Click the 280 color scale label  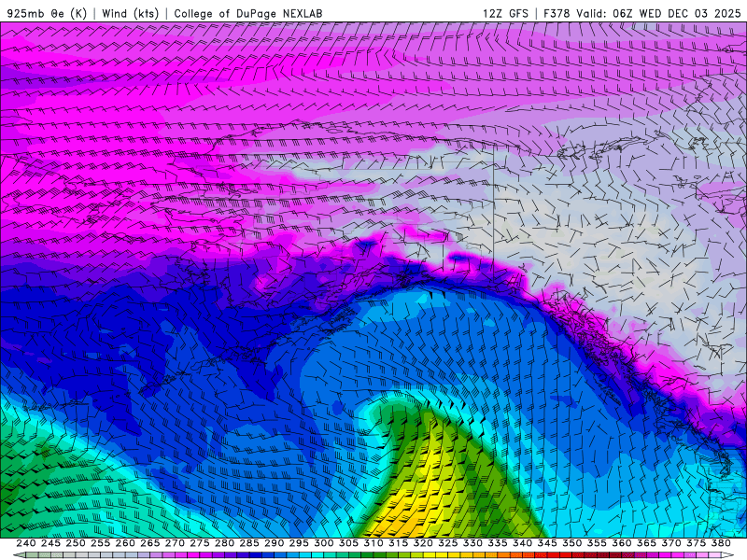(x=224, y=543)
